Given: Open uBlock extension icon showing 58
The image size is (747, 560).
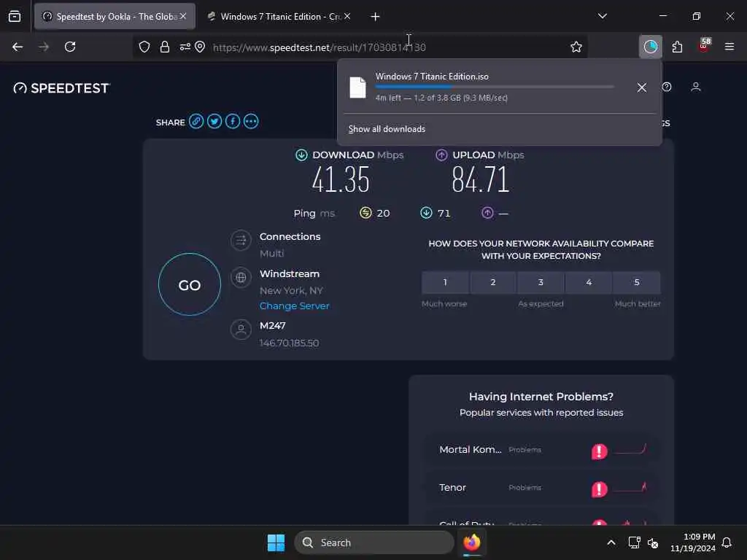Looking at the screenshot, I should [x=704, y=46].
